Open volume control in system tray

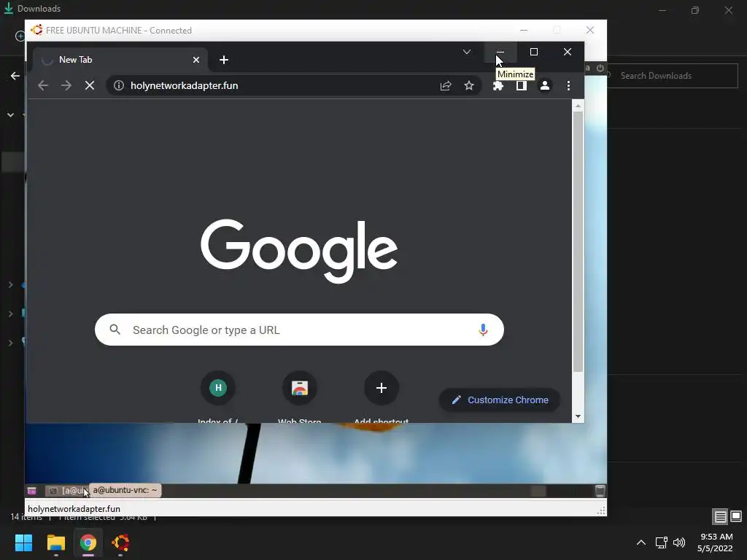point(679,542)
